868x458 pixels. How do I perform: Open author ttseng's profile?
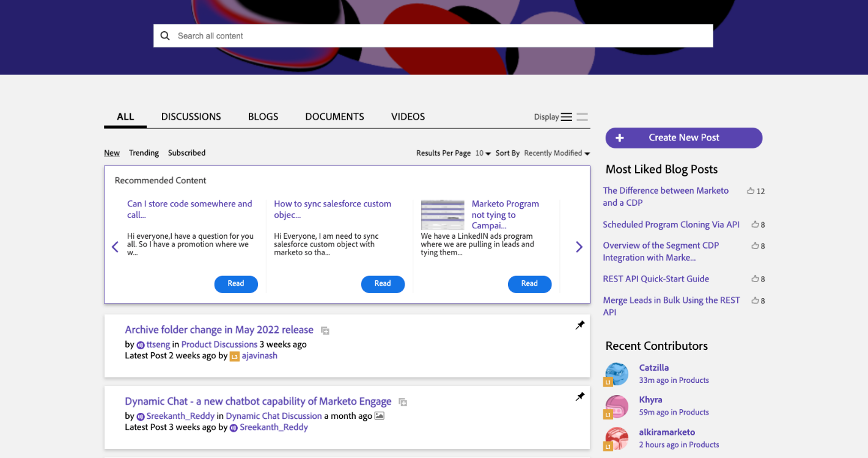[158, 344]
